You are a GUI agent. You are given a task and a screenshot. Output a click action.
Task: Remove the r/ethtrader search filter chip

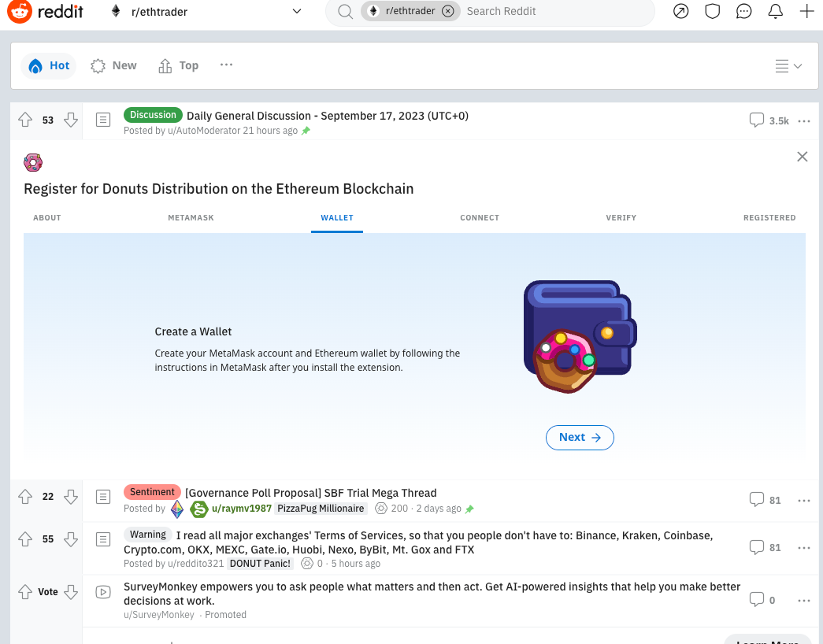[447, 11]
